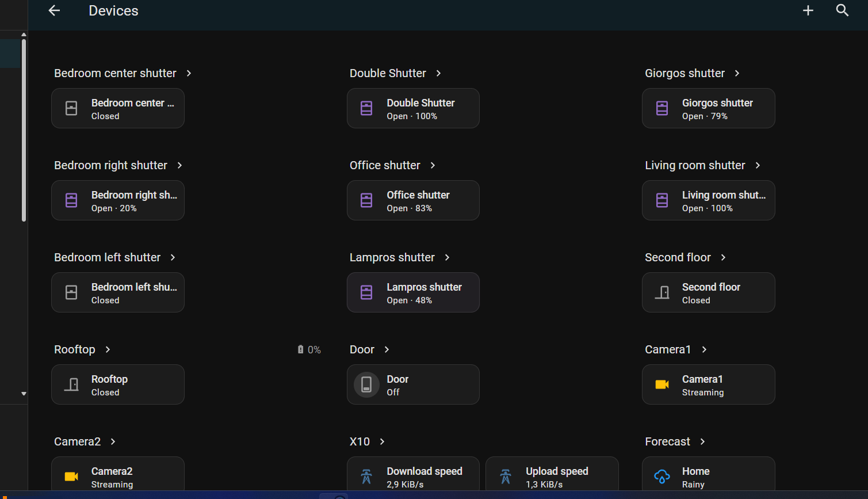Viewport: 868px width, 499px height.
Task: Open search with the magnifier icon
Action: [x=842, y=11]
